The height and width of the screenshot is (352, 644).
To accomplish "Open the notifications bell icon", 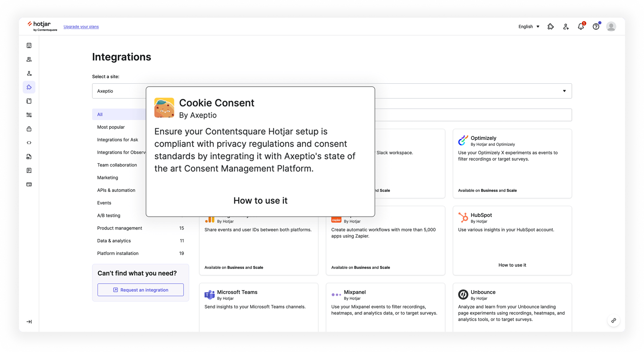I will click(x=581, y=27).
